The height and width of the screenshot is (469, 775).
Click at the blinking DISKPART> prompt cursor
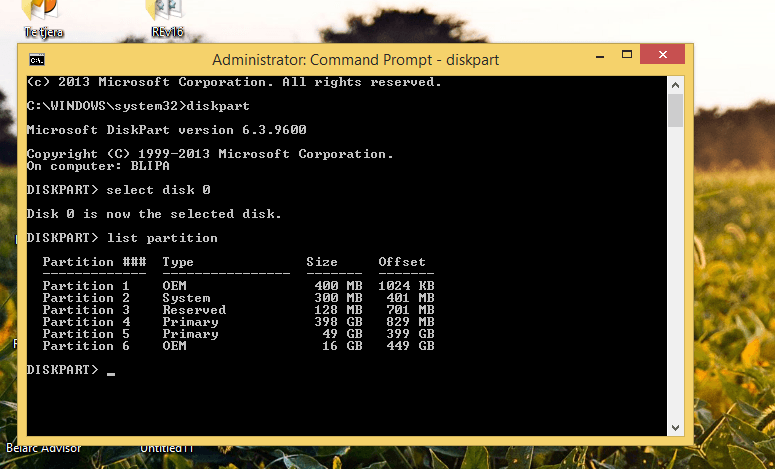coord(110,371)
